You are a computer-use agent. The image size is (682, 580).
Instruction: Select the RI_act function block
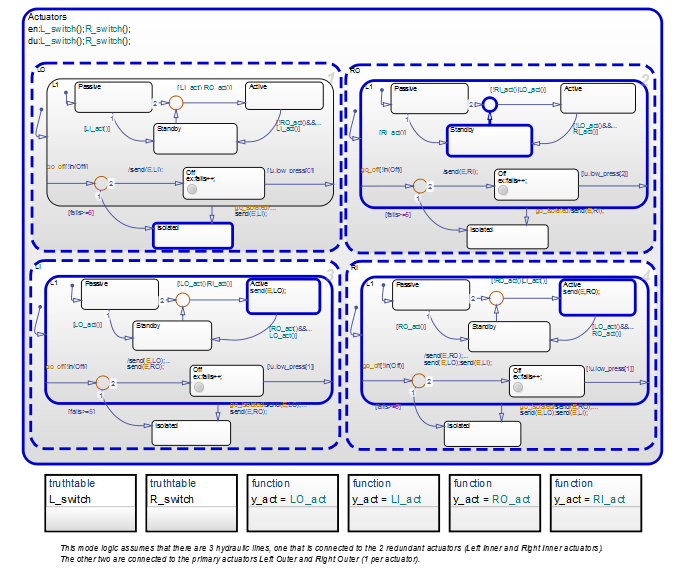(596, 503)
